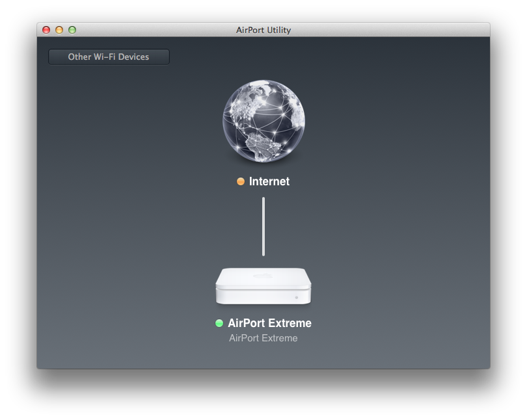The width and height of the screenshot is (527, 420).
Task: Click the bold AirPort Extreme name label
Action: pos(269,323)
